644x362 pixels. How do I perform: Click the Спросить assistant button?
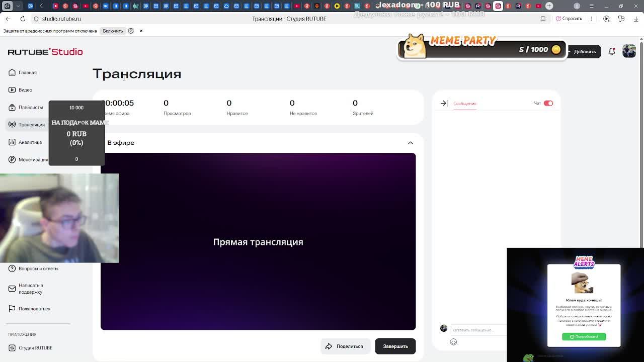coord(569,19)
